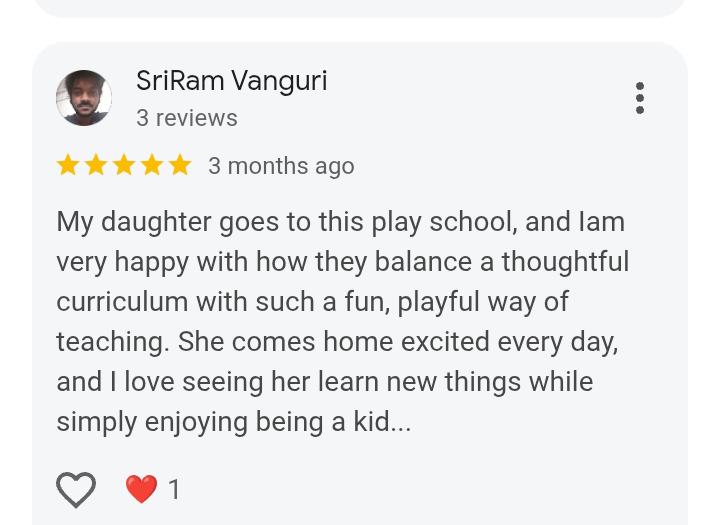The height and width of the screenshot is (525, 720).
Task: View the reviewer's 3 reviews
Action: point(187,118)
